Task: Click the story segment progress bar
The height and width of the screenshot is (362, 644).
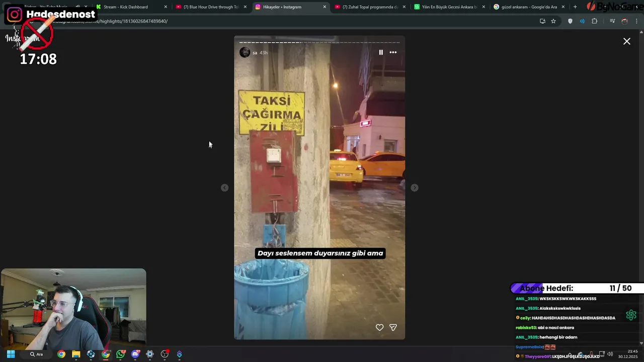Action: [x=319, y=42]
